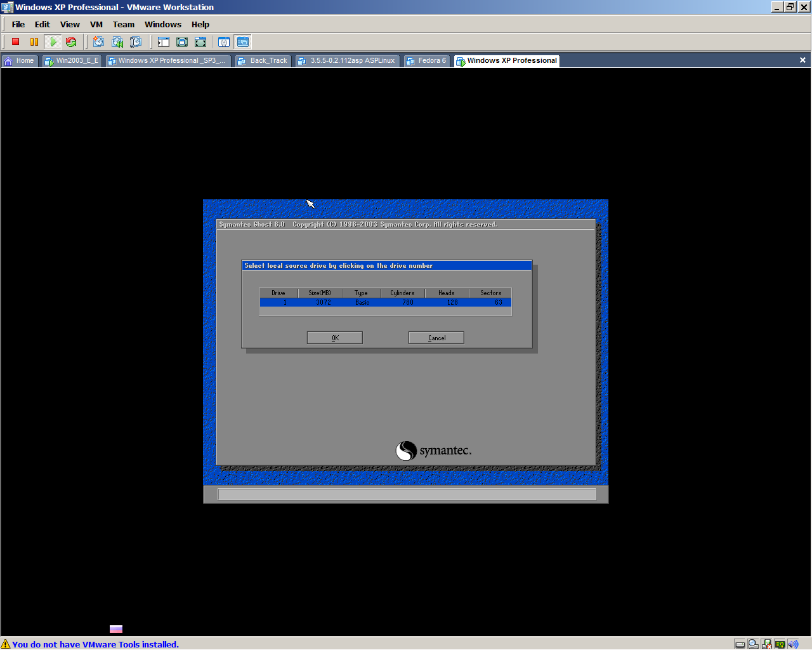
Task: Click the VMware Workstation title bar icon
Action: point(8,7)
